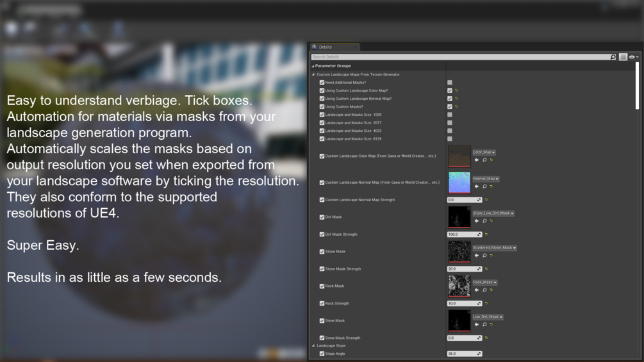
Task: Reset Using Custom Landscape Color Map value
Action: tap(456, 91)
